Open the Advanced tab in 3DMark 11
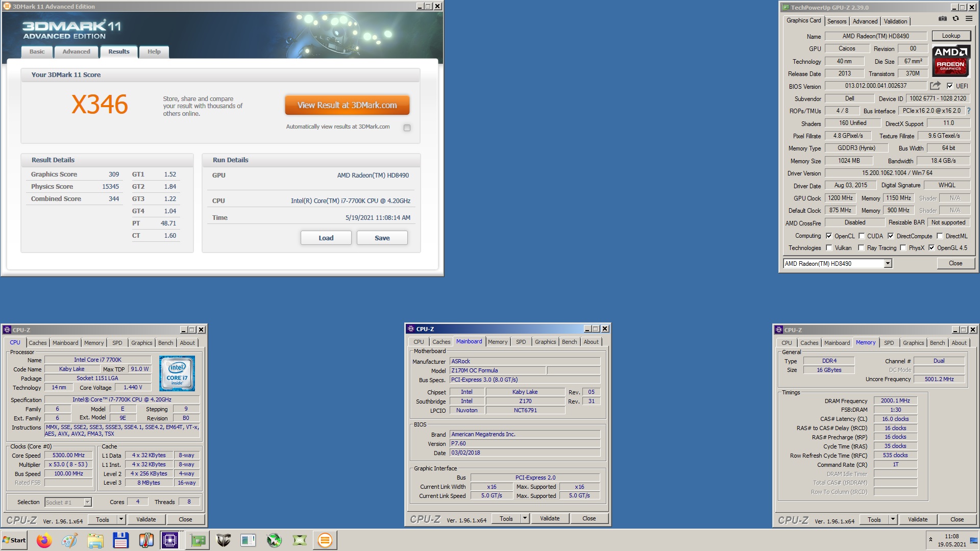This screenshot has height=551, width=980. click(x=76, y=52)
